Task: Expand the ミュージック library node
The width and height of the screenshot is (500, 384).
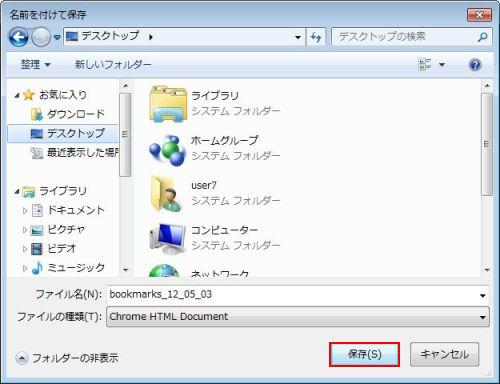Action: 25,268
